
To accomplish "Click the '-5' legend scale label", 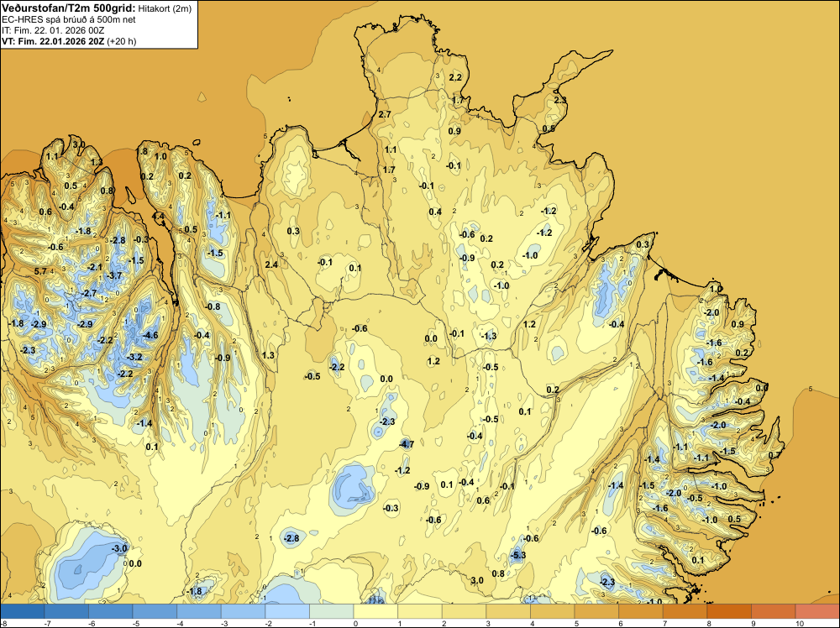I will tap(134, 623).
